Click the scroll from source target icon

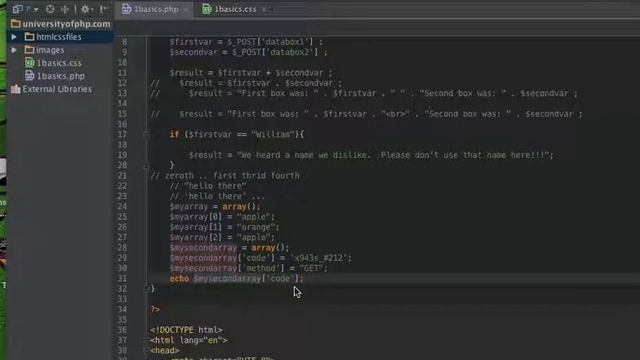[50, 9]
